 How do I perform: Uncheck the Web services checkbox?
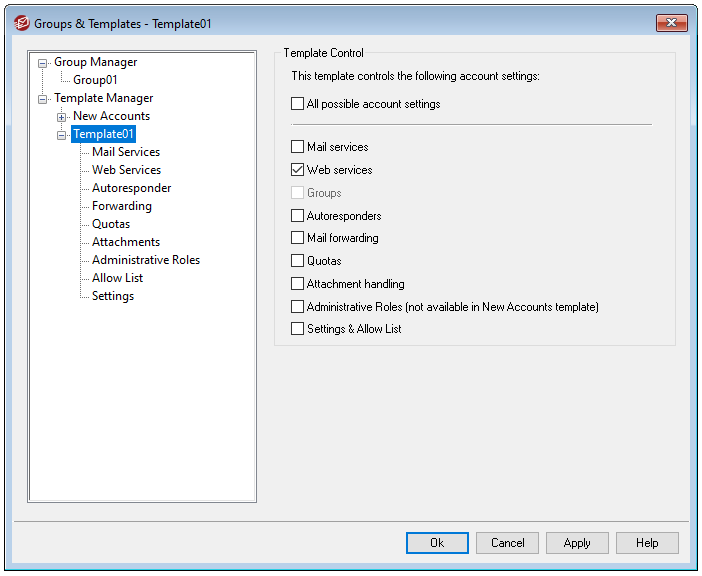click(x=297, y=170)
